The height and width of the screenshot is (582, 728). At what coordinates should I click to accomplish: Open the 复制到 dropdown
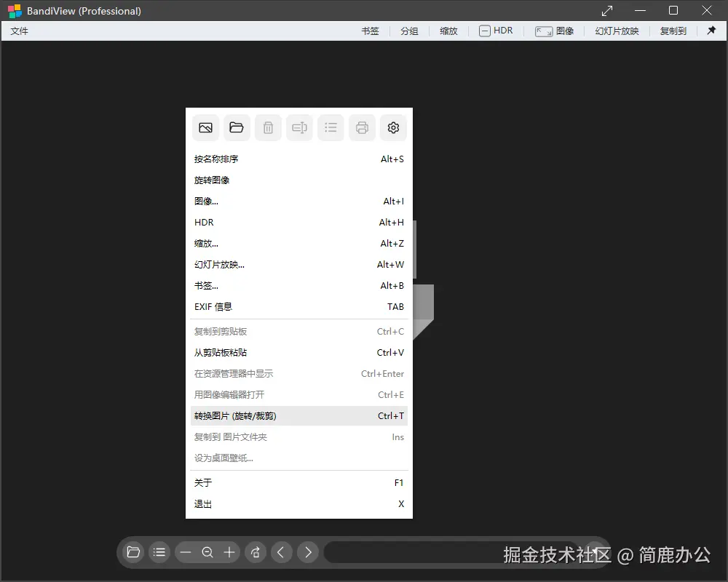tap(672, 31)
